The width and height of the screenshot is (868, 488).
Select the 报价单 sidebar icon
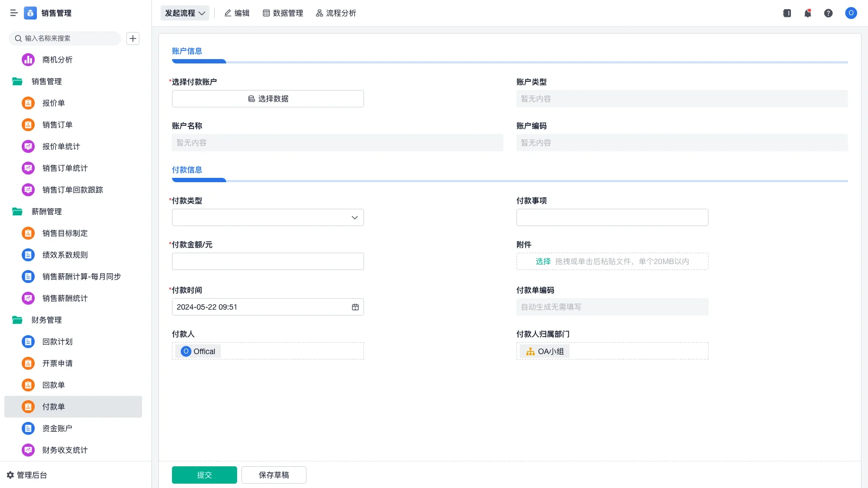pos(28,103)
